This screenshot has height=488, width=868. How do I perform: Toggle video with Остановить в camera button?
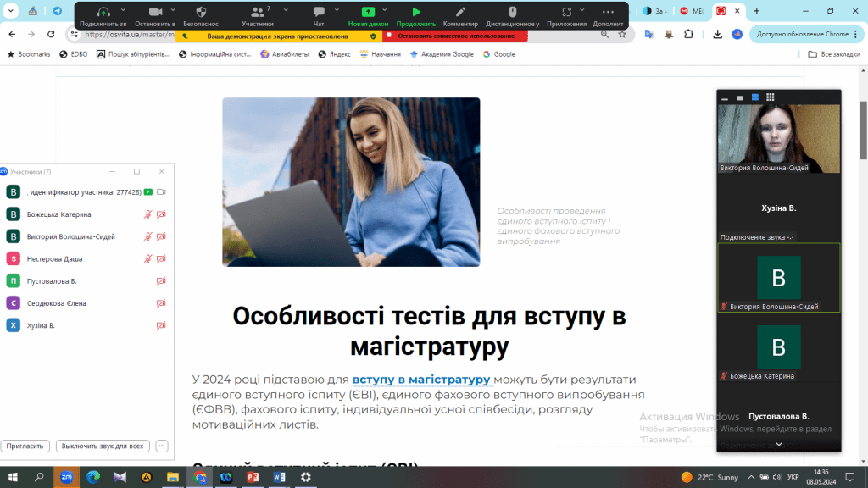[155, 14]
